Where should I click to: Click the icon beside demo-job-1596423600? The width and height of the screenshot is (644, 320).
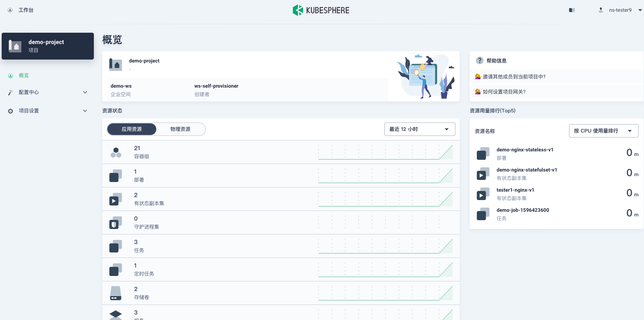[483, 214]
